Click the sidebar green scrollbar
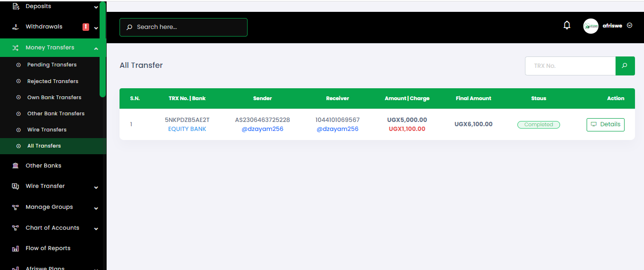The image size is (644, 270). [102, 49]
